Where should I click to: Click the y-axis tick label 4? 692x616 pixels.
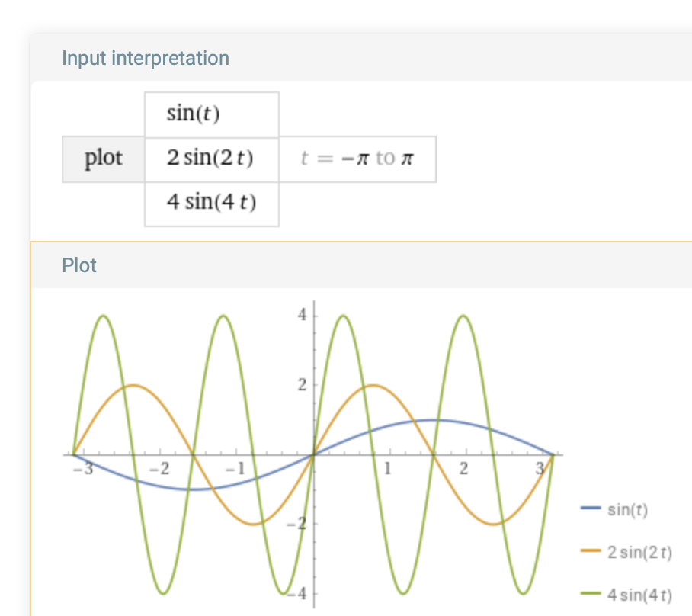pyautogui.click(x=302, y=315)
